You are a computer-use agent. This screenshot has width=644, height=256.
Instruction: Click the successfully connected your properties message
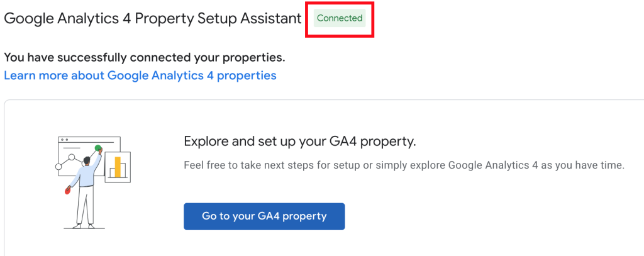point(145,57)
